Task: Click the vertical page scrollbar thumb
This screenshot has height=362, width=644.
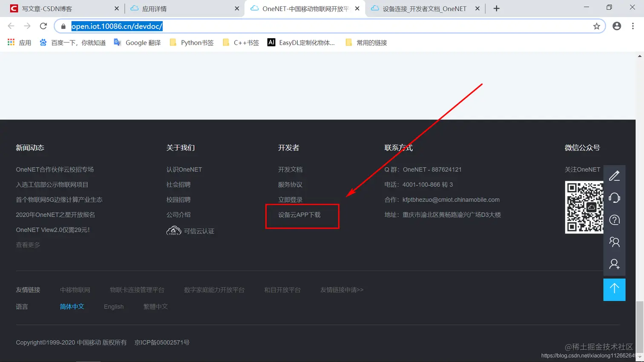Action: point(640,326)
